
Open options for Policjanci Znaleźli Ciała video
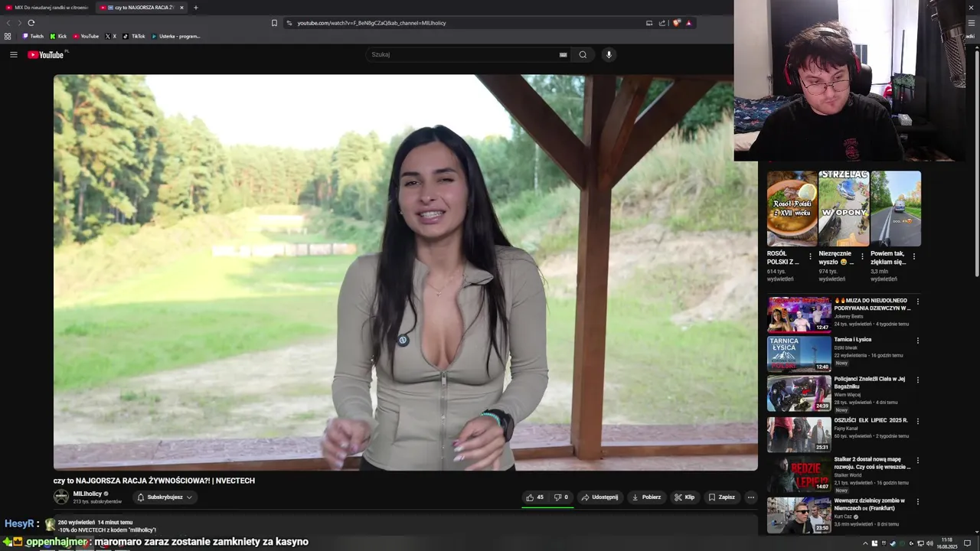(x=917, y=380)
